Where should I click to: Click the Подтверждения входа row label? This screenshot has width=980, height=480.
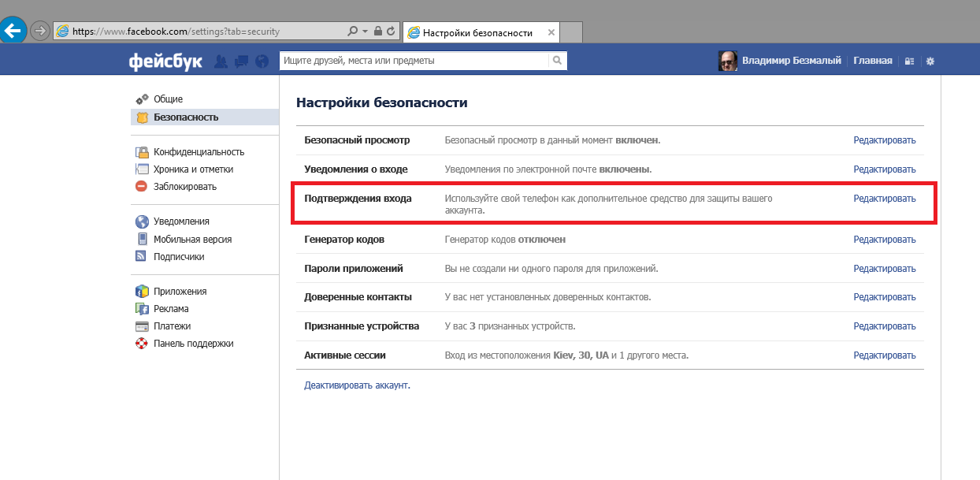[358, 199]
